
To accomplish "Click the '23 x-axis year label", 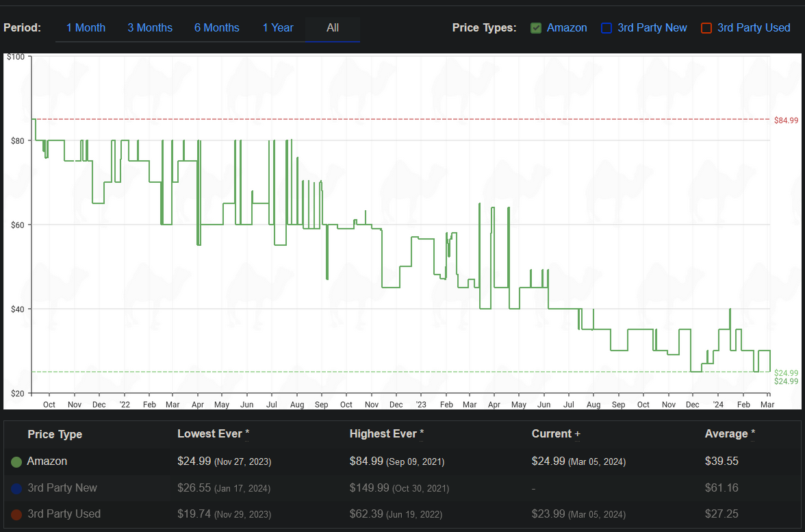I will pyautogui.click(x=420, y=405).
